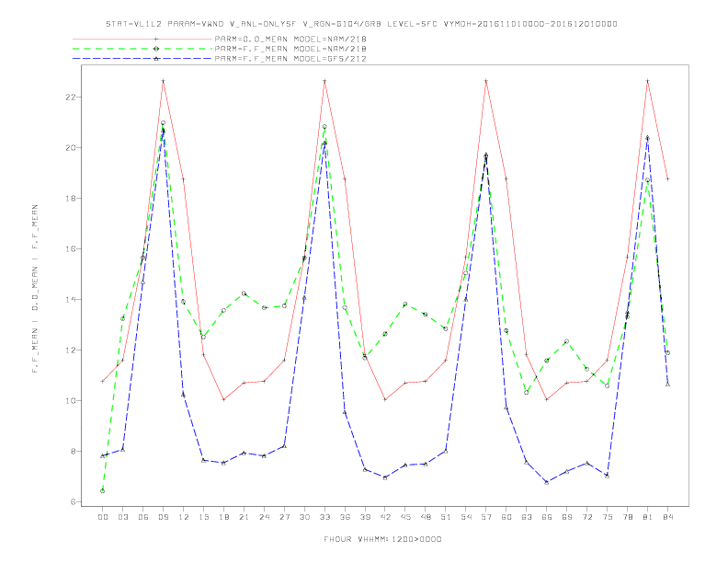Click x-axis tick label 75
This screenshot has height=563, width=728.
pos(608,517)
